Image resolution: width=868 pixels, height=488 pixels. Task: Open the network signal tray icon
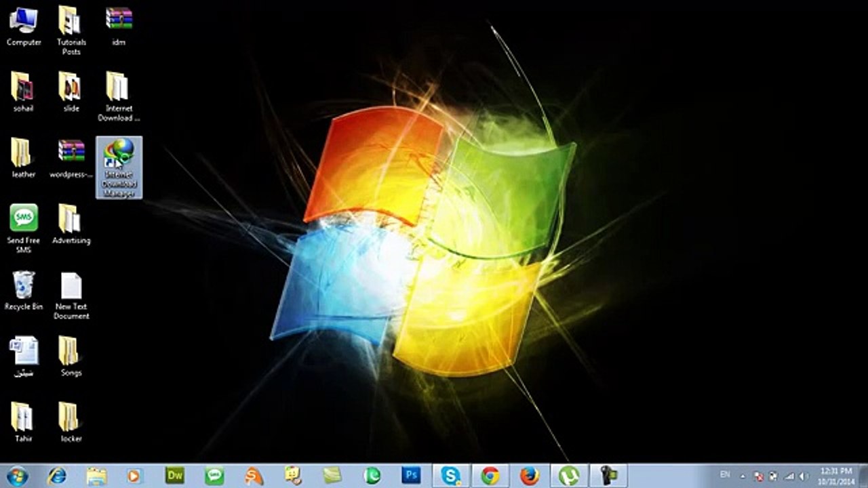pos(789,476)
